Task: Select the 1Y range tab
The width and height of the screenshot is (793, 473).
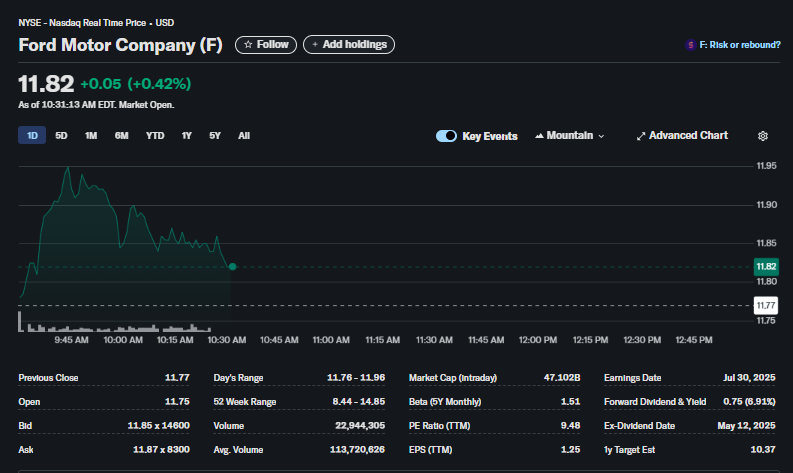Action: 187,136
